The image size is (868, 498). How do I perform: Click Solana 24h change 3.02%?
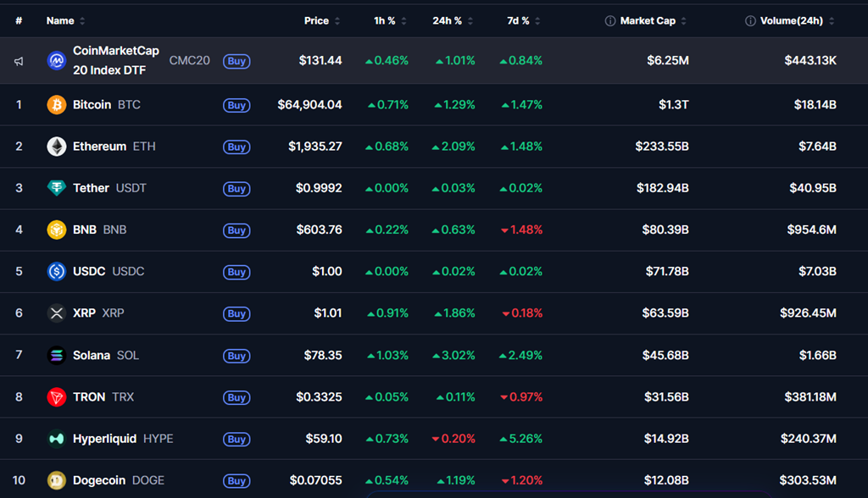(453, 355)
